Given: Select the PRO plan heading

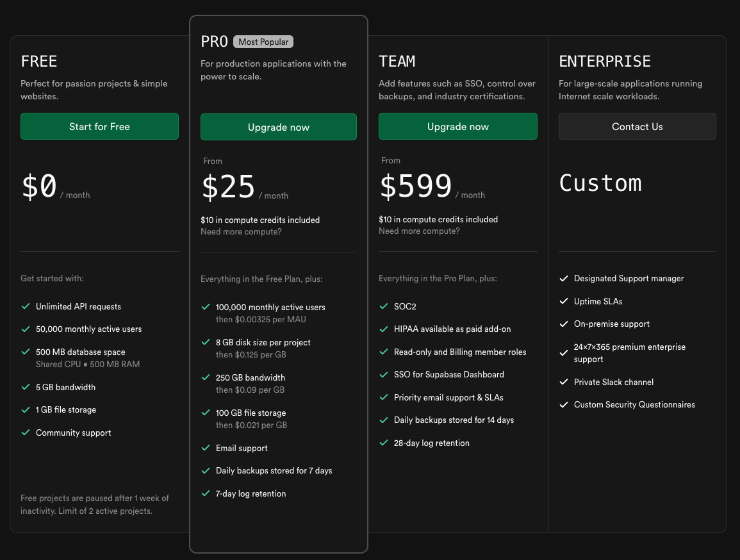Looking at the screenshot, I should (x=214, y=42).
